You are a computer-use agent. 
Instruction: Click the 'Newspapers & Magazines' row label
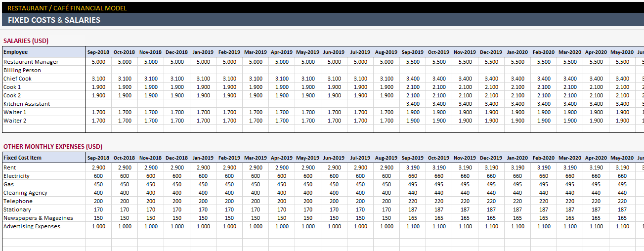(x=38, y=218)
